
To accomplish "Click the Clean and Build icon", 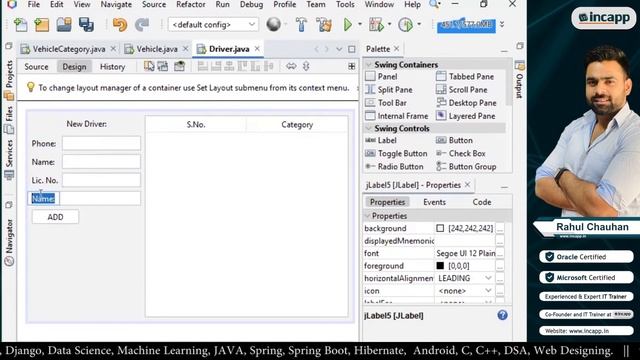I will (324, 24).
